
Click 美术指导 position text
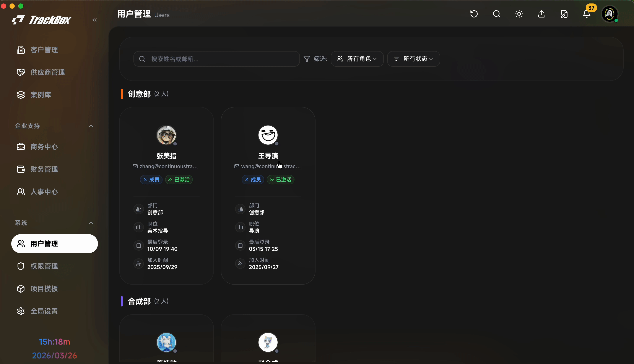158,231
